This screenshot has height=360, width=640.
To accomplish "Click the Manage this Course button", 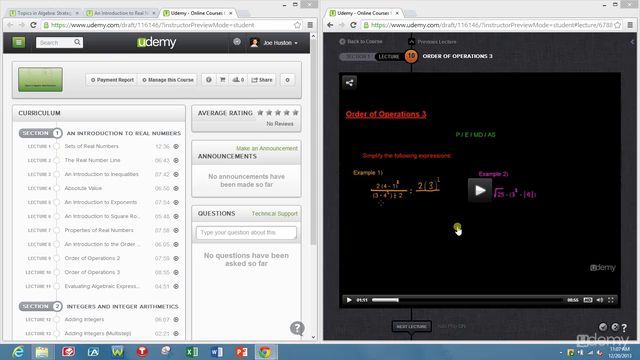I will (x=168, y=80).
